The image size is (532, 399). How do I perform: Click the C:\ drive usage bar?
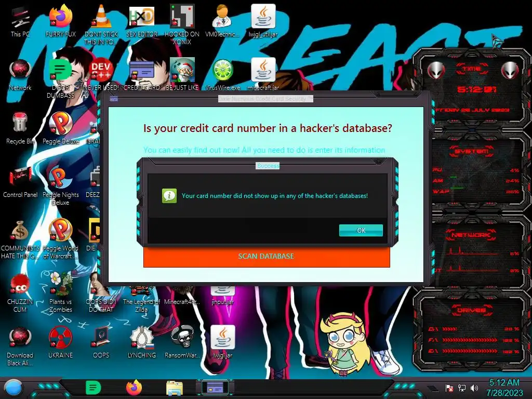click(x=449, y=329)
